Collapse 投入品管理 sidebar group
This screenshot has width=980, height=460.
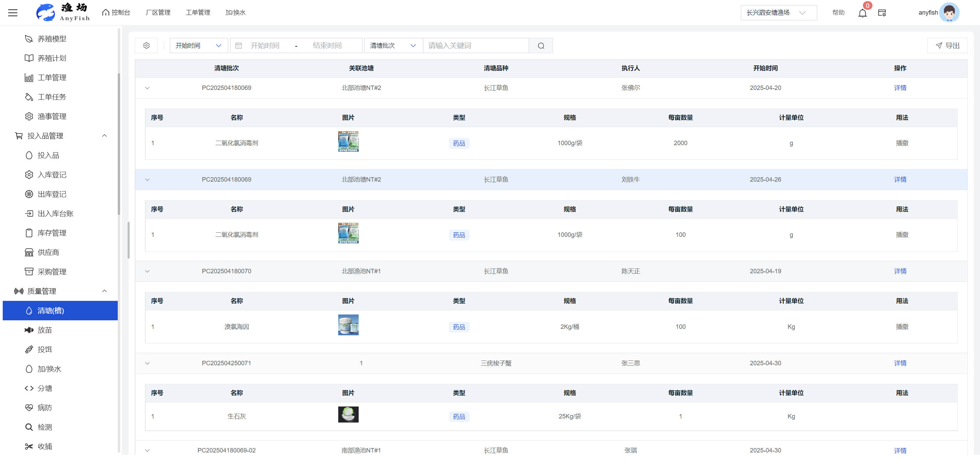click(x=104, y=136)
